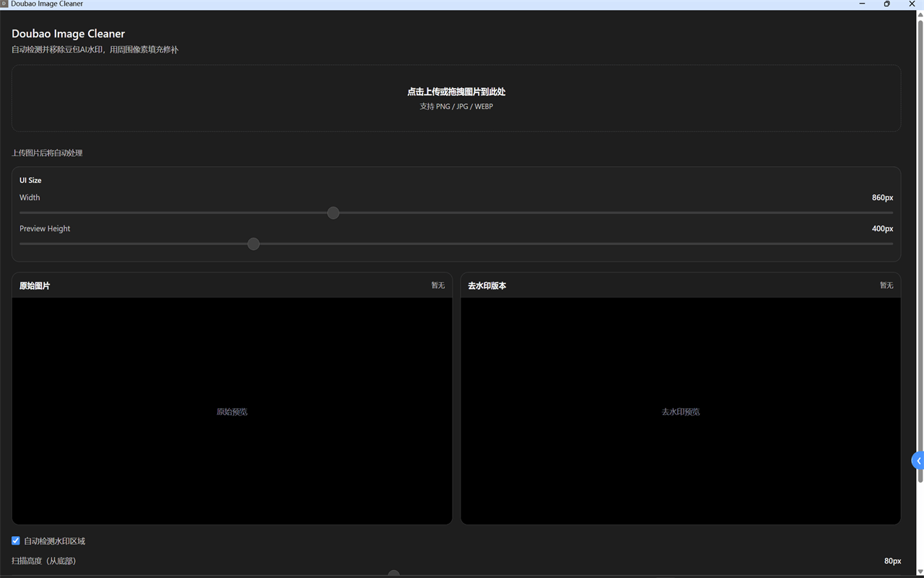The height and width of the screenshot is (578, 924).
Task: Click the Preview Height slider handle
Action: coord(253,244)
